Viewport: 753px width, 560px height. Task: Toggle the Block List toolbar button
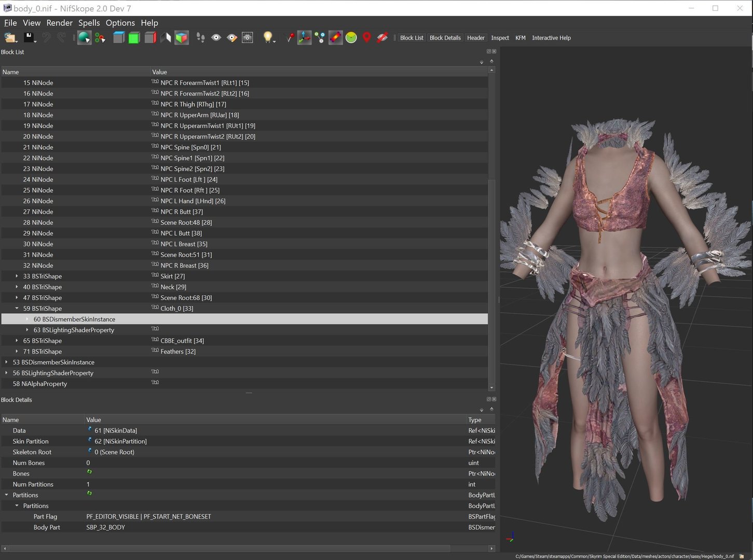[412, 38]
